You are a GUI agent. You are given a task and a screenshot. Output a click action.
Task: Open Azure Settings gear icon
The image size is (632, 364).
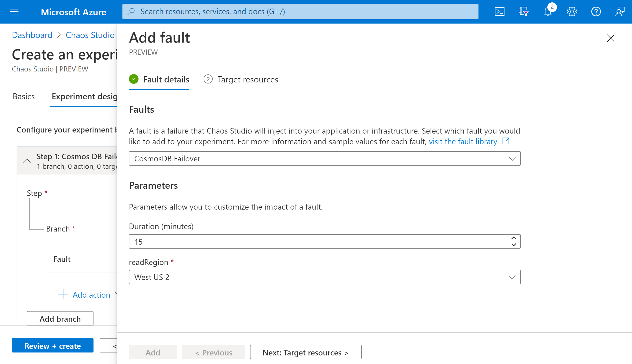pyautogui.click(x=572, y=11)
